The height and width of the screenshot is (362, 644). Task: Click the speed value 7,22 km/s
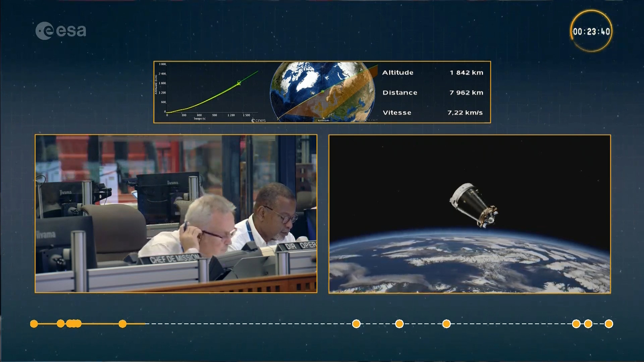[465, 113]
